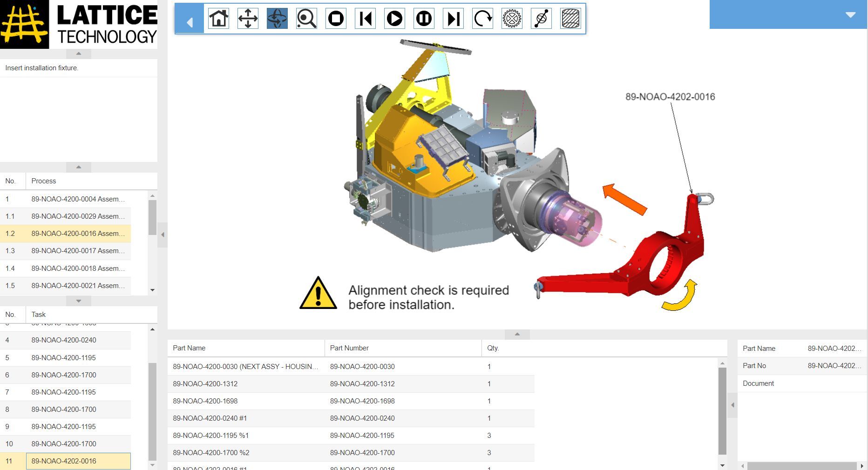
Task: Pause the assembly animation
Action: 424,19
